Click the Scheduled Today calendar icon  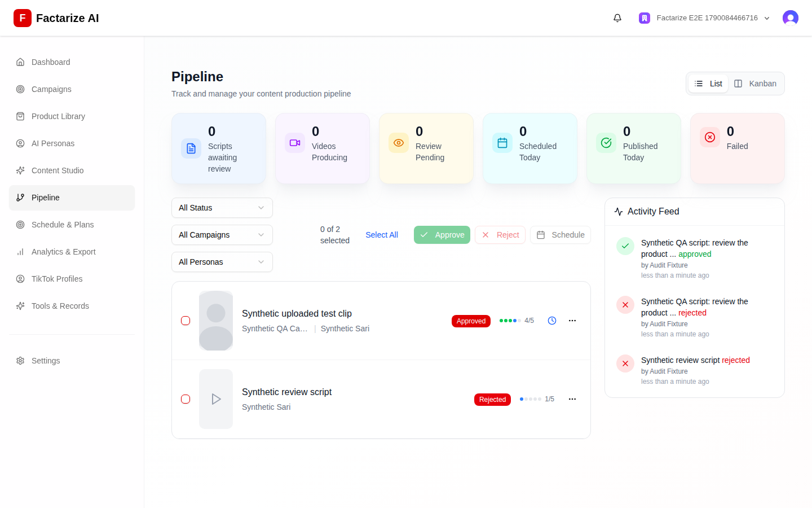click(502, 143)
